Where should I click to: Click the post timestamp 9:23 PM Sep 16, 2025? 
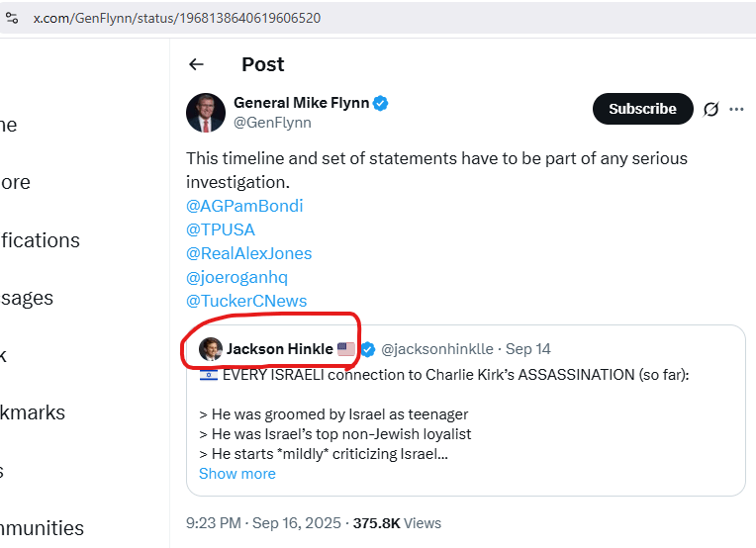coord(264,522)
